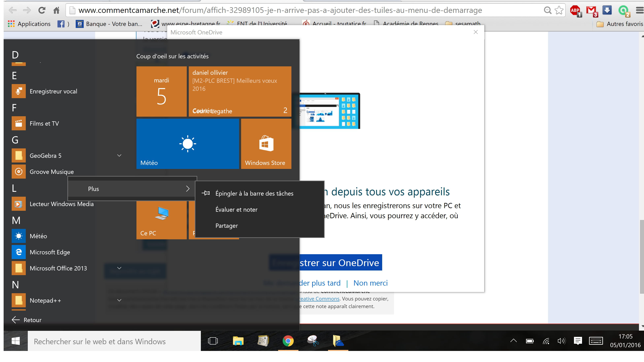Viewport: 644px width, 362px height.
Task: Open GeoGebra 5 folder icon
Action: click(19, 156)
